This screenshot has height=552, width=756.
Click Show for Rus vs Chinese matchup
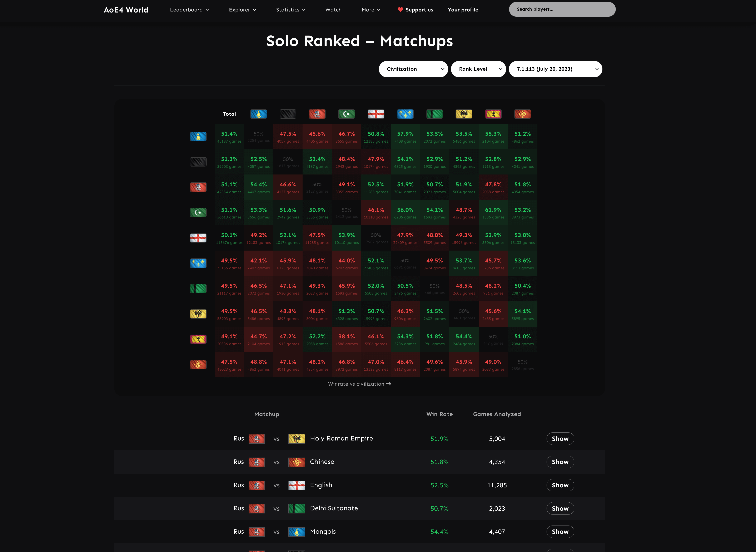(x=560, y=462)
